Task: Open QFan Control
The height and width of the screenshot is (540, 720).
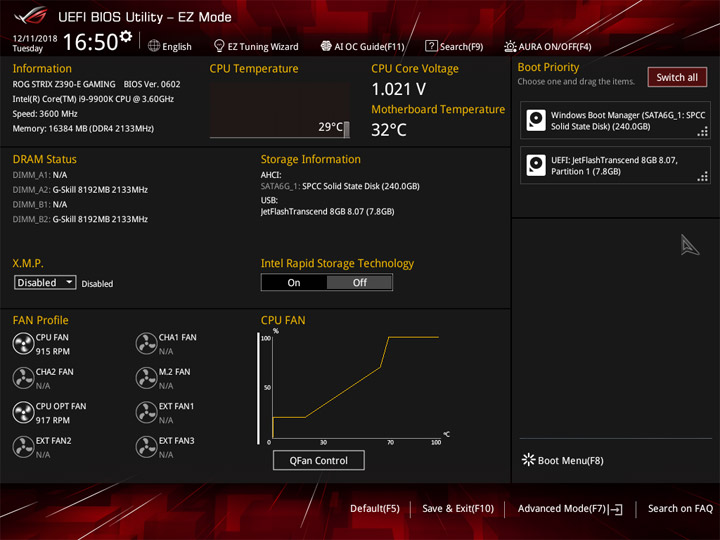Action: click(x=319, y=461)
